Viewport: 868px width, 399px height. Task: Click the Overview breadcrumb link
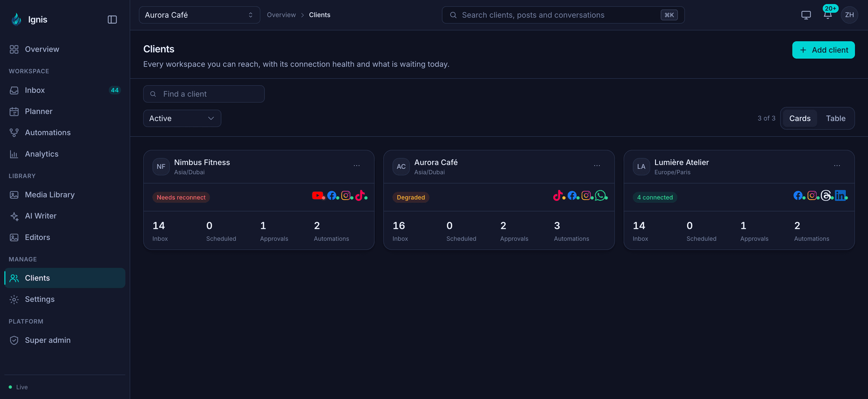(x=281, y=15)
